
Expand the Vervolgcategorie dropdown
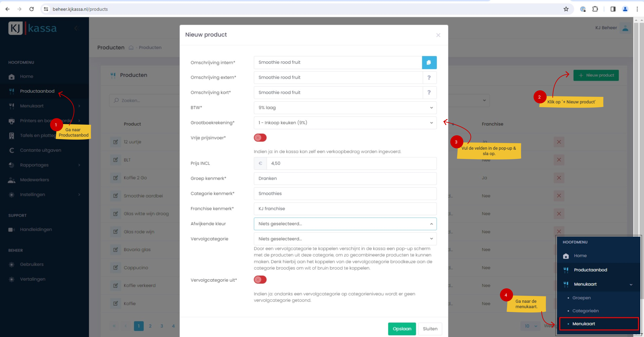pyautogui.click(x=345, y=239)
